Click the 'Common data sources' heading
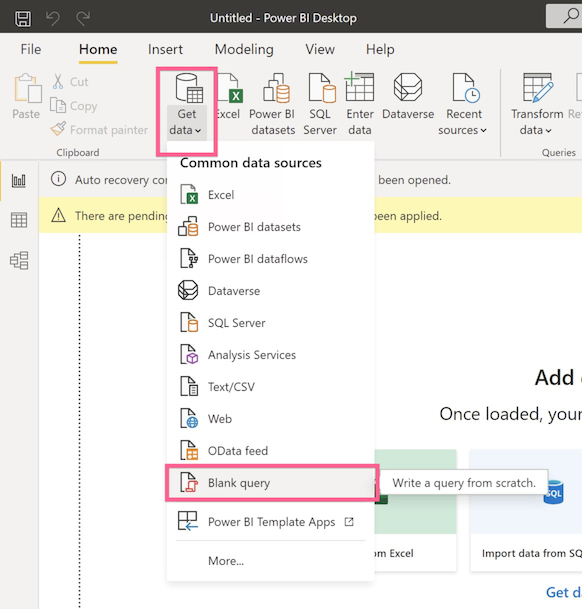 [x=251, y=163]
